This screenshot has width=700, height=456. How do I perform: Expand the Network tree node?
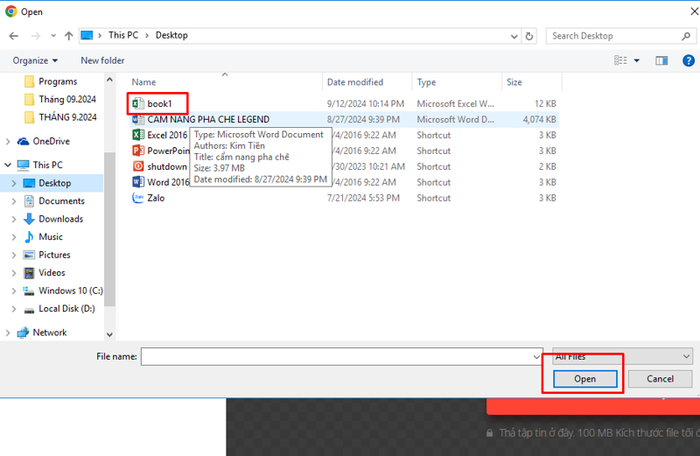tap(8, 333)
